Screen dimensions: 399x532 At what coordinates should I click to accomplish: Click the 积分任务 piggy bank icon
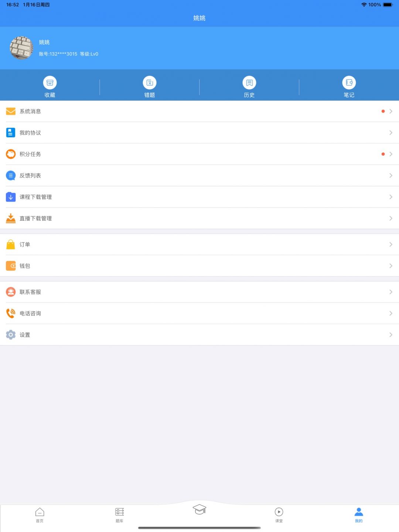pos(11,154)
